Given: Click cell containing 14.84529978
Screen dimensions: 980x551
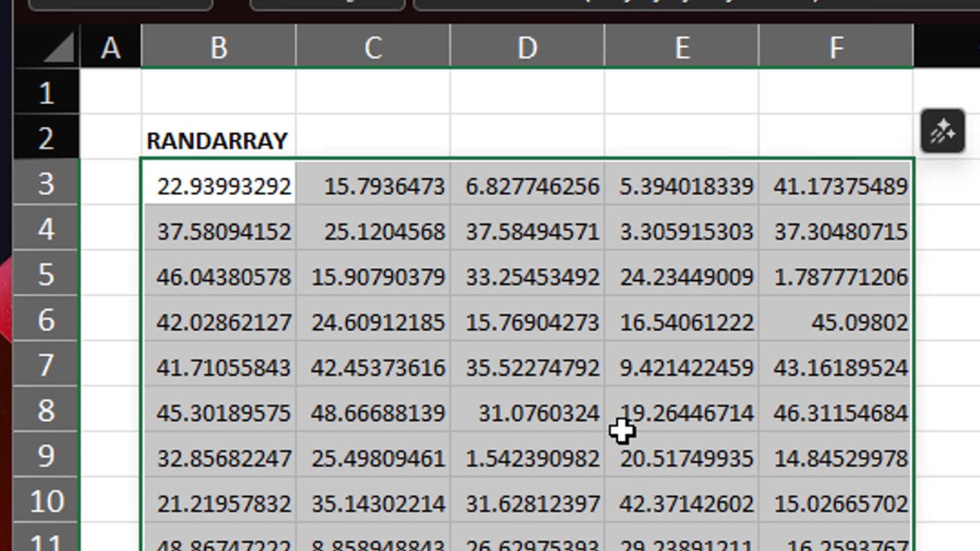Looking at the screenshot, I should (836, 455).
